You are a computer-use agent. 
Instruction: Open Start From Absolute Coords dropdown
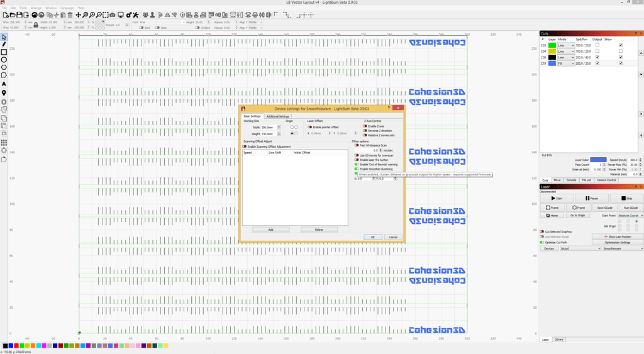(630, 216)
